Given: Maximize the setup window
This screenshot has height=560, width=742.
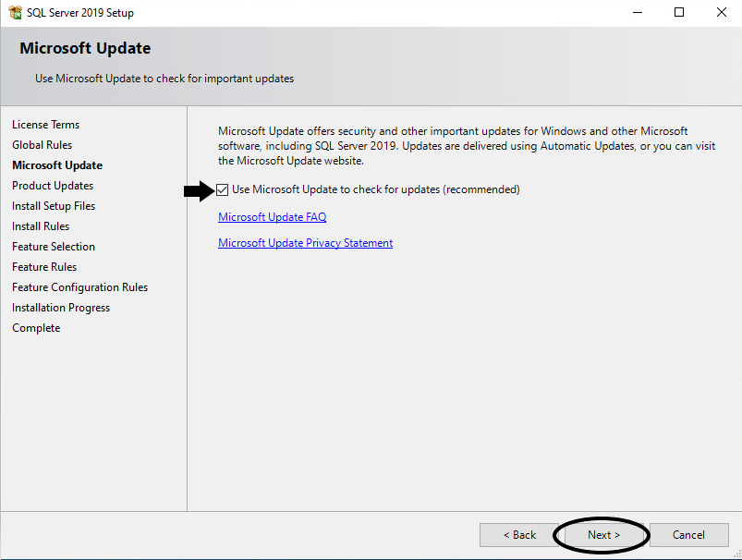Looking at the screenshot, I should click(679, 12).
